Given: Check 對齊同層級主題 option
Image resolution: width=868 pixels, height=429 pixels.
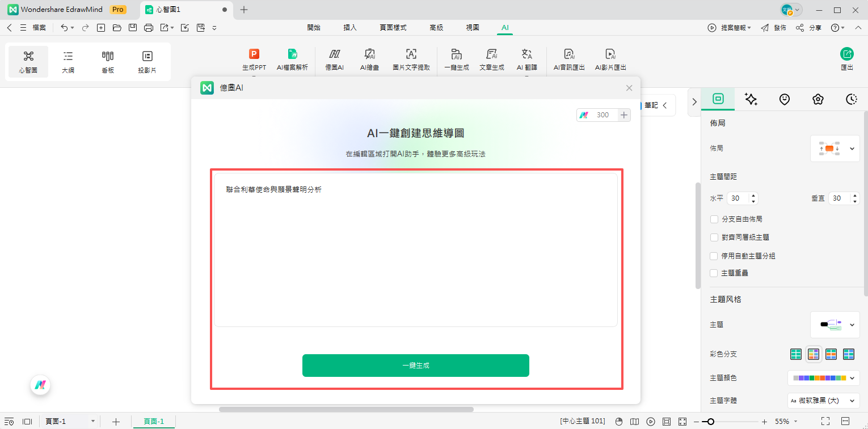Looking at the screenshot, I should 714,237.
